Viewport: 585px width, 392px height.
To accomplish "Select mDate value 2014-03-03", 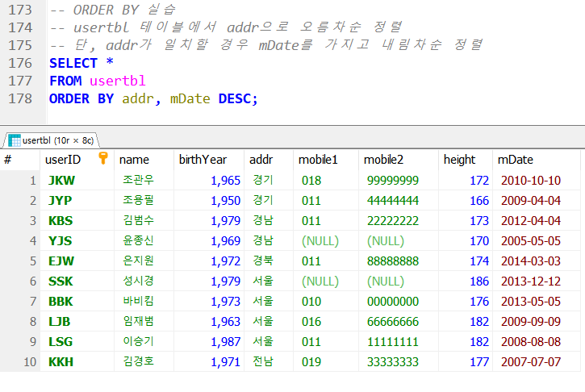I will (x=530, y=261).
